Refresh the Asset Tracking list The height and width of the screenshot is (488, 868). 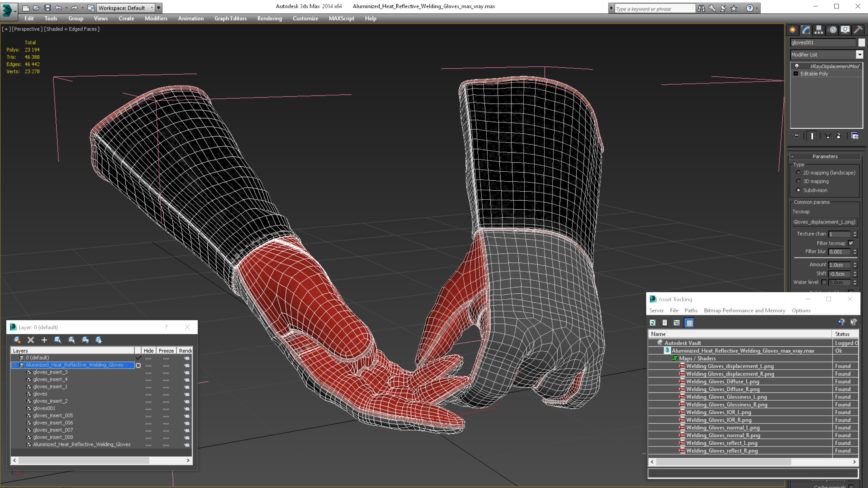pyautogui.click(x=653, y=323)
